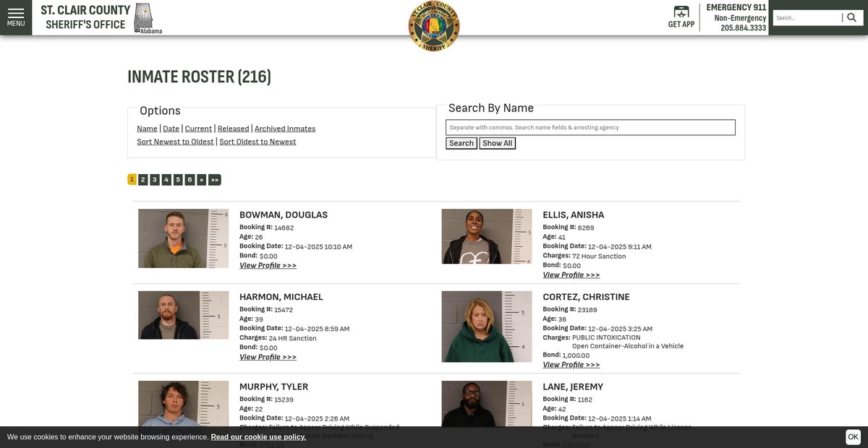The width and height of the screenshot is (868, 448).
Task: Open Archived Inmates link
Action: [285, 129]
